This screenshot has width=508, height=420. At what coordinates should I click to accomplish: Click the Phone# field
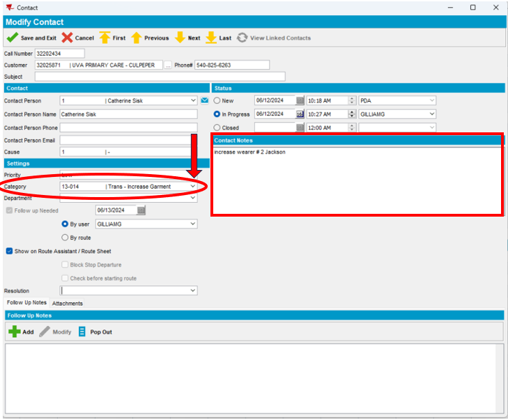tap(232, 65)
